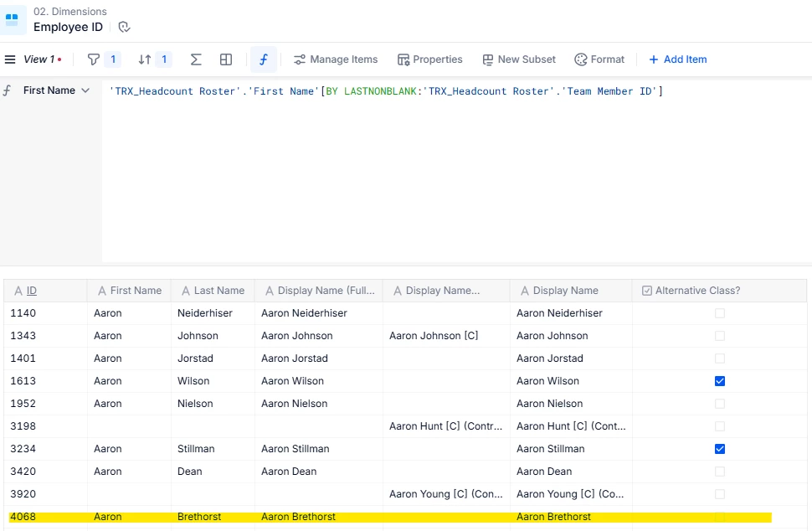Select the Aaron Young [C] (Con... cell
812x531 pixels.
(446, 494)
